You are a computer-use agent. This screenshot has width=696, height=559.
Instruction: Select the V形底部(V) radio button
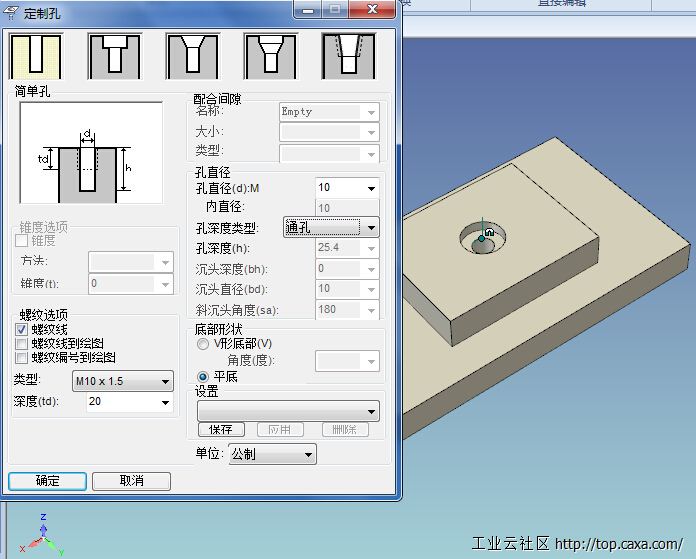click(203, 344)
